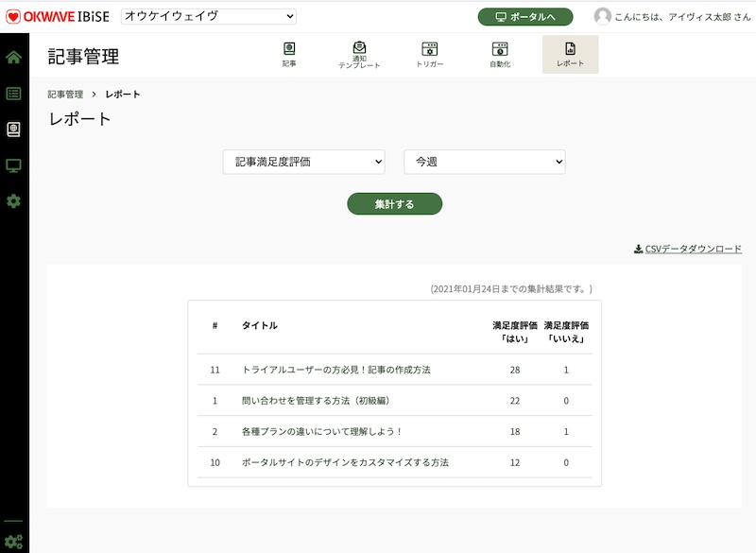Select the トリガー icon in top navigation
Image resolution: width=756 pixels, height=553 pixels.
point(429,52)
